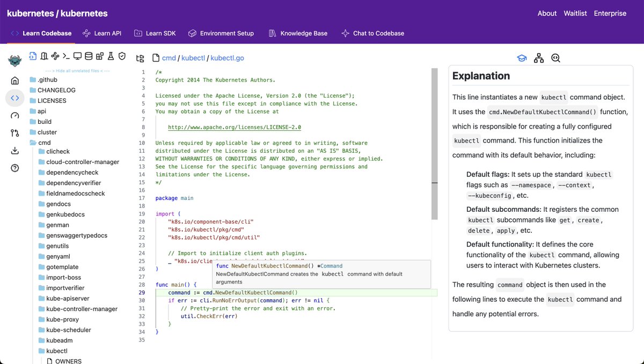The height and width of the screenshot is (364, 644).
Task: Open the help question-mark sidebar icon
Action: (14, 168)
